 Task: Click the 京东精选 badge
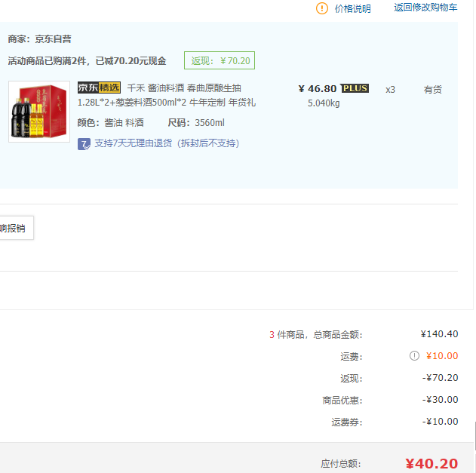click(x=99, y=88)
